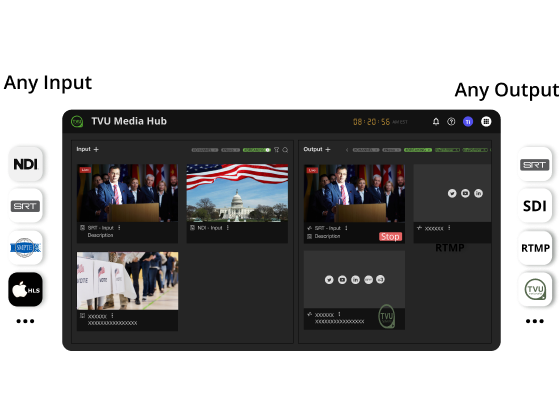Image resolution: width=559 pixels, height=416 pixels.
Task: Toggle the first gray filter pill in the Input header
Action: pyautogui.click(x=205, y=150)
